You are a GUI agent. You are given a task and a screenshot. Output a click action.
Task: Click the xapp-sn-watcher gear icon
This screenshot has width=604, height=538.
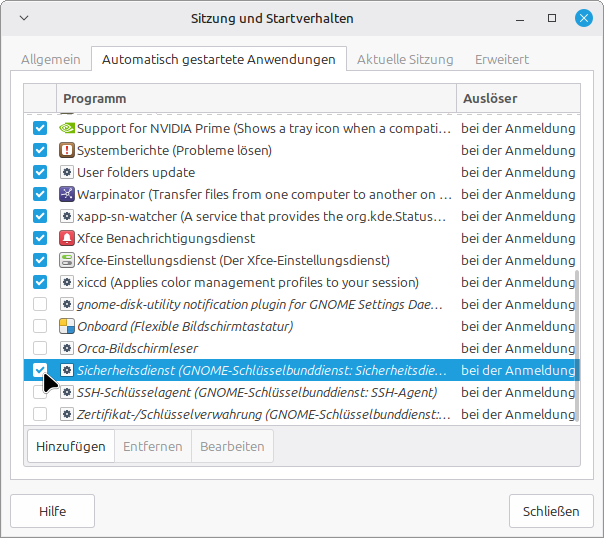tap(67, 216)
